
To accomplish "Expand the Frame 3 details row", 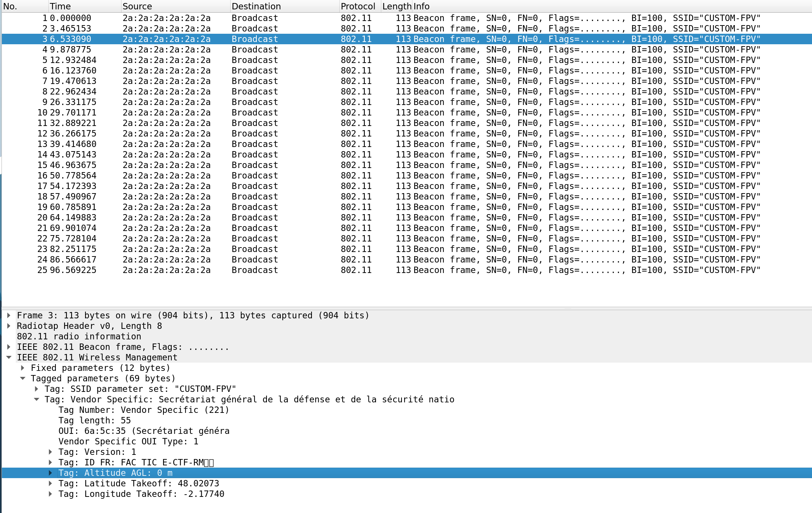I will (x=9, y=315).
